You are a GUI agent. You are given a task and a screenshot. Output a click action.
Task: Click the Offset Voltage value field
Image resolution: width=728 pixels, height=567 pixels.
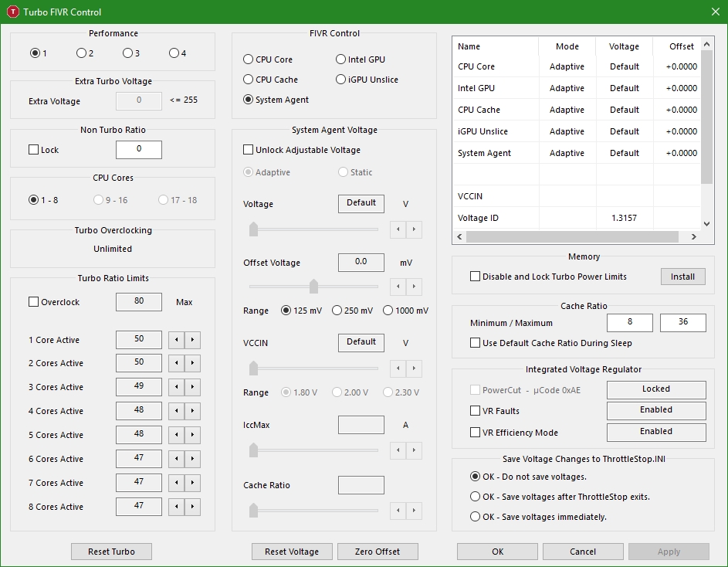(x=361, y=262)
